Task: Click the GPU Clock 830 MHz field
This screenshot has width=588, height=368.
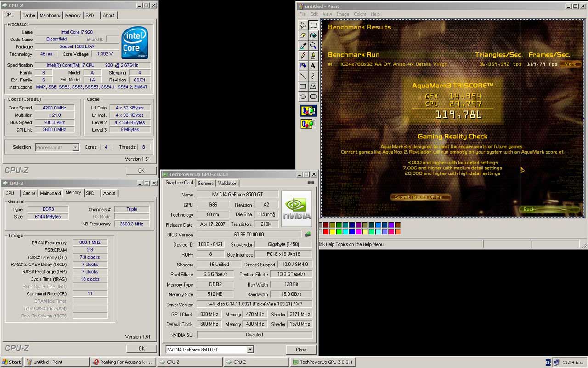Action: (x=209, y=314)
